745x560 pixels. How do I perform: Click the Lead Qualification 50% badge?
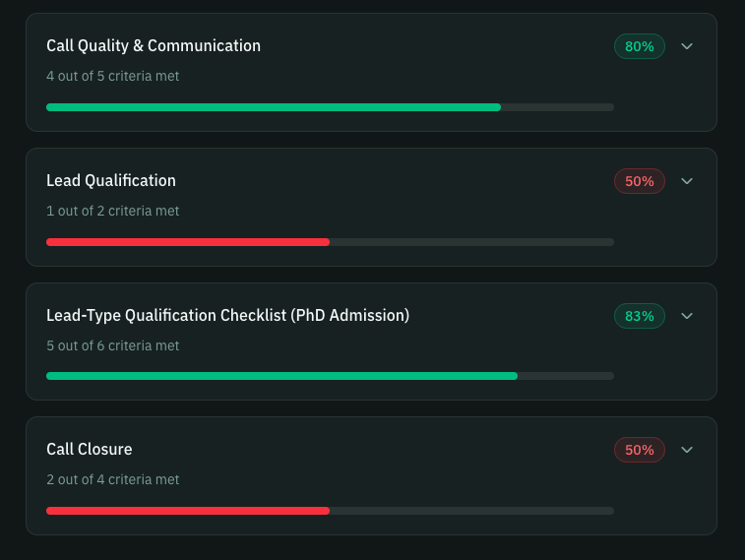(x=640, y=181)
